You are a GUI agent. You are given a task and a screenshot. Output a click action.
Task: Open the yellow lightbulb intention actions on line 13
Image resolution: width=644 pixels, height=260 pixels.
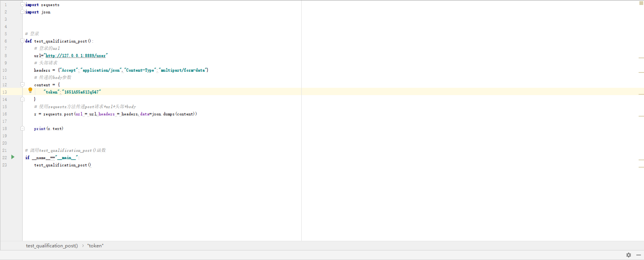[30, 91]
